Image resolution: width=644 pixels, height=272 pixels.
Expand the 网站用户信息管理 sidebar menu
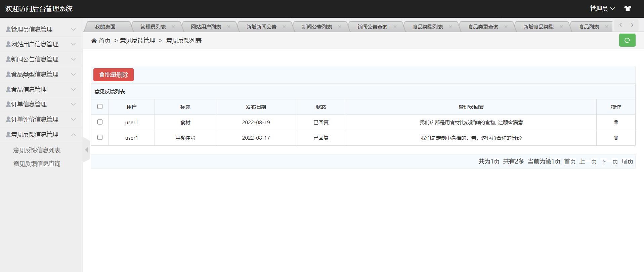[x=41, y=44]
